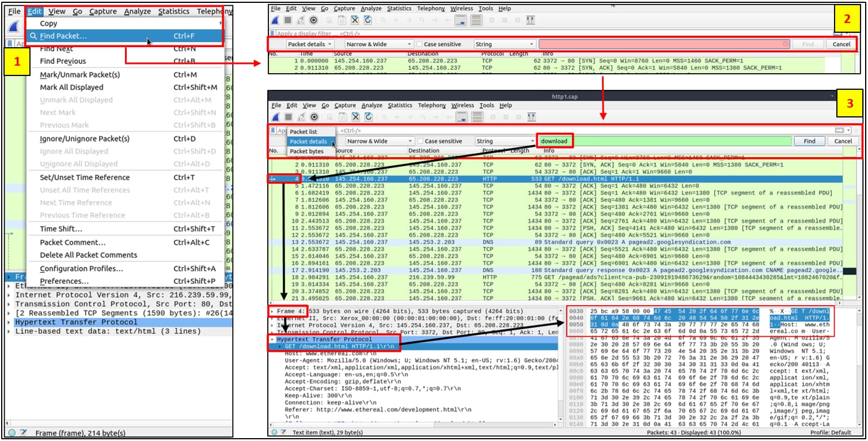Click the pink empty search field in window 2
Viewport: 868px width, 441px height.
[664, 44]
